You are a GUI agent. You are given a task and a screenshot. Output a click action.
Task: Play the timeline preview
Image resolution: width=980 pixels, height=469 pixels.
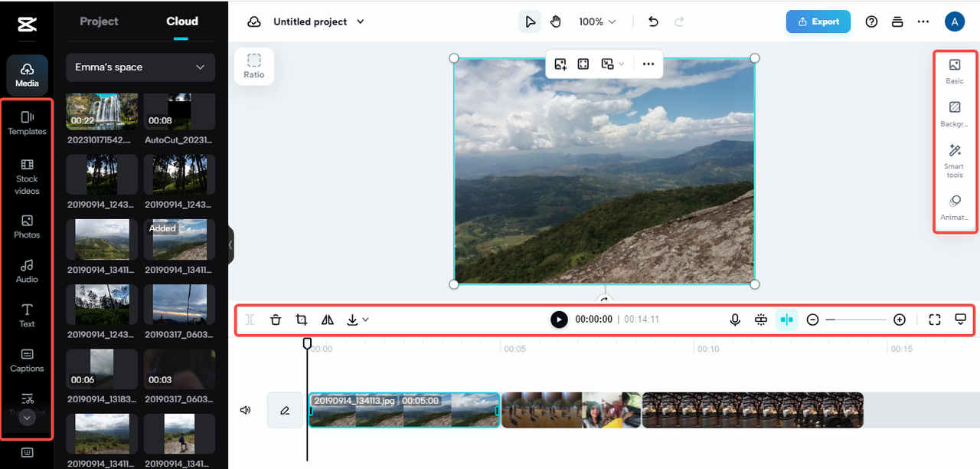pos(559,320)
